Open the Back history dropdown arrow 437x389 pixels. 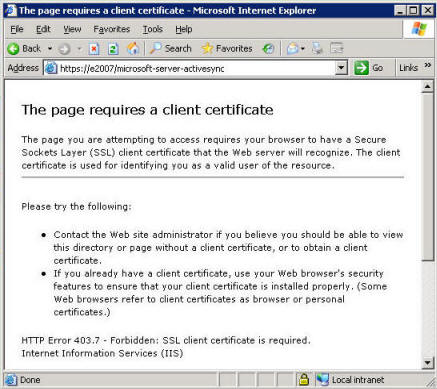pos(50,49)
